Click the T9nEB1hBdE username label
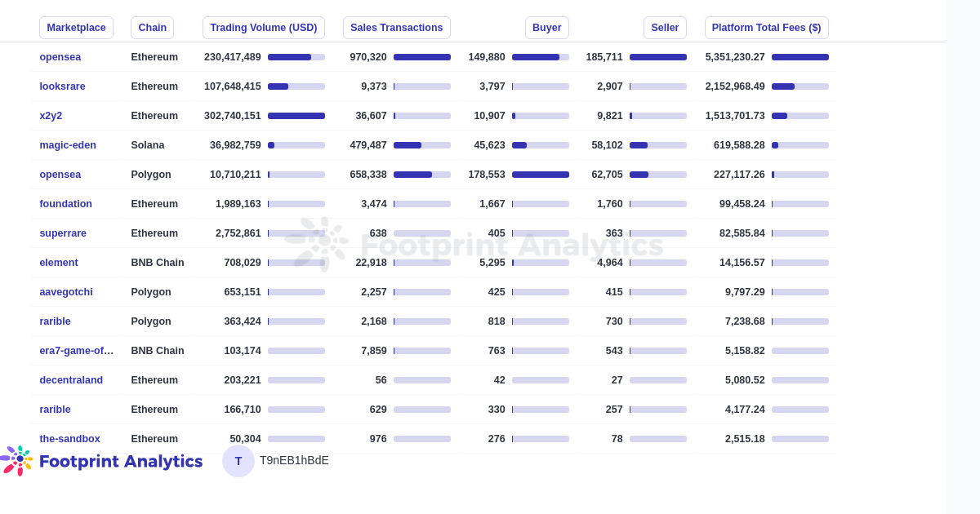980x514 pixels. coord(294,460)
